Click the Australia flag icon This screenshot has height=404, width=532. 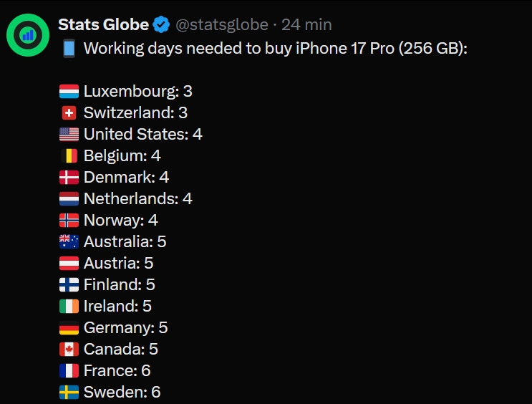[69, 242]
